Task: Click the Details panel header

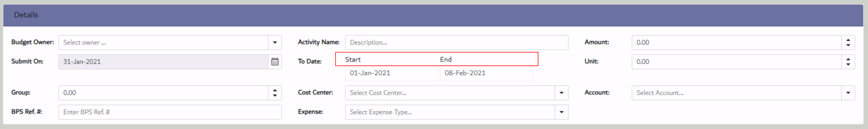Action: pos(433,15)
